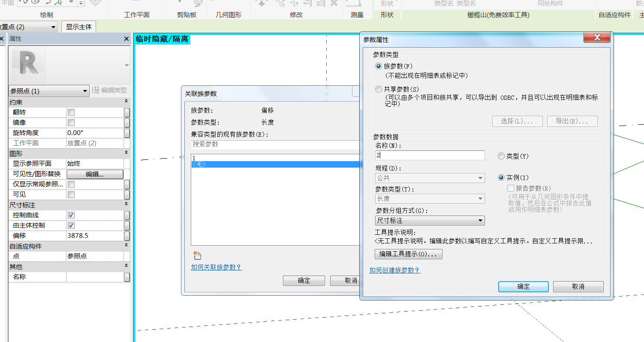Click the associate-parameter button beside 仅显示常规参照
Screen dimensions: 644x342
click(127, 184)
